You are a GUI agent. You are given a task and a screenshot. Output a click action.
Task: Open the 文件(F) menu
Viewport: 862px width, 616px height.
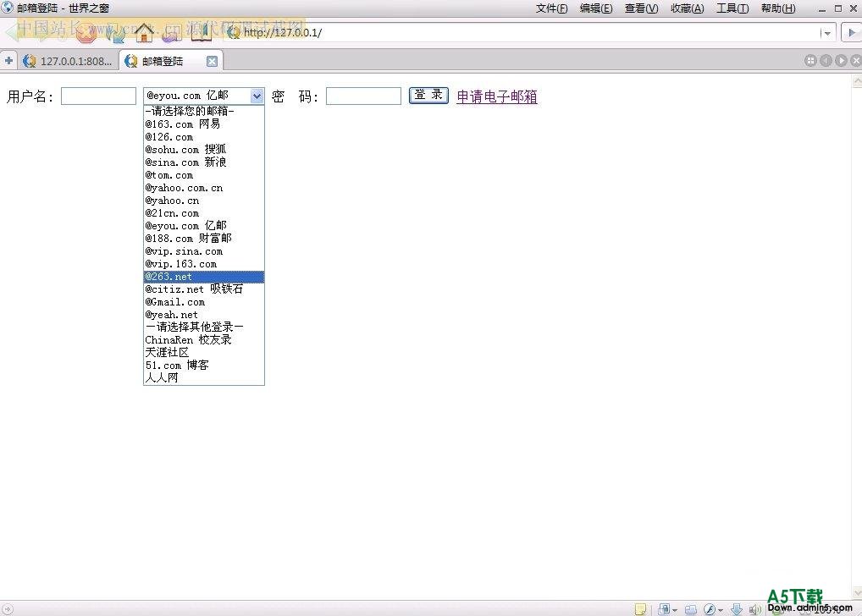click(551, 8)
